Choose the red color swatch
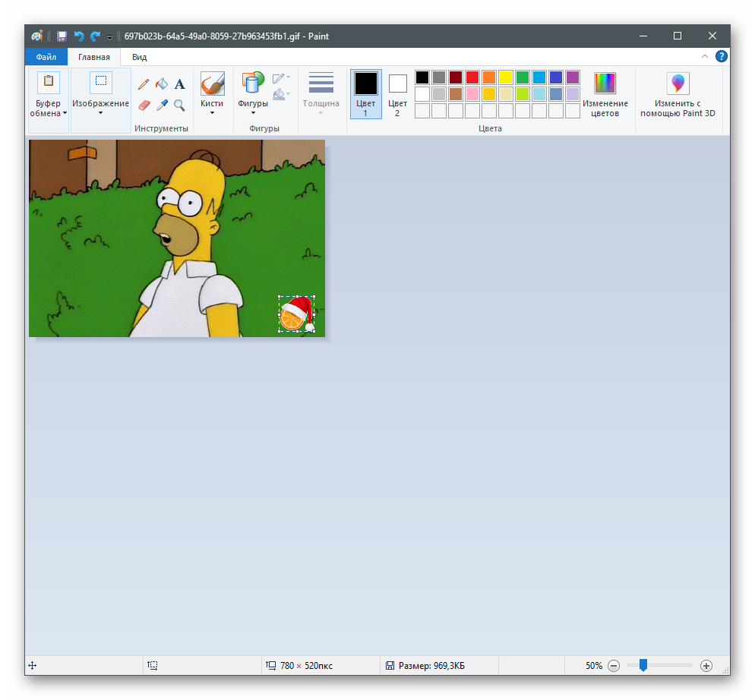This screenshot has width=755, height=700. [x=472, y=77]
